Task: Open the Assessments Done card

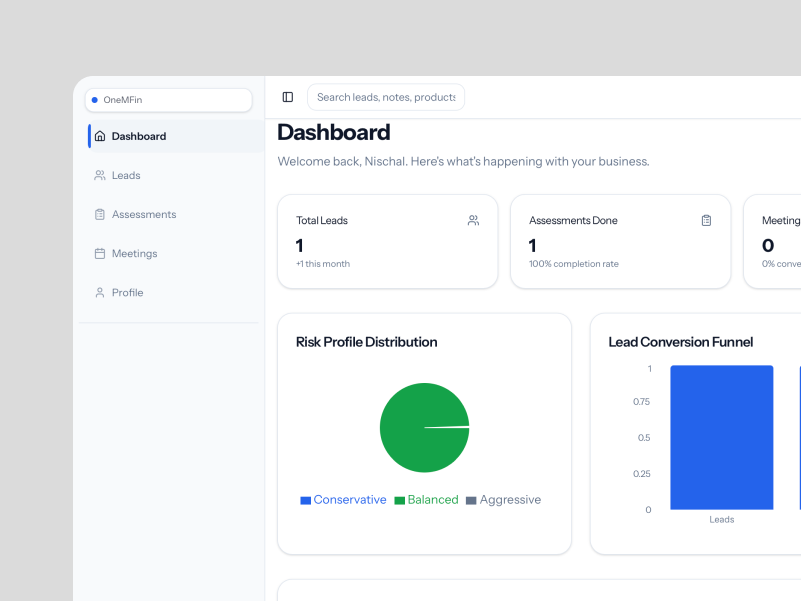Action: tap(620, 242)
